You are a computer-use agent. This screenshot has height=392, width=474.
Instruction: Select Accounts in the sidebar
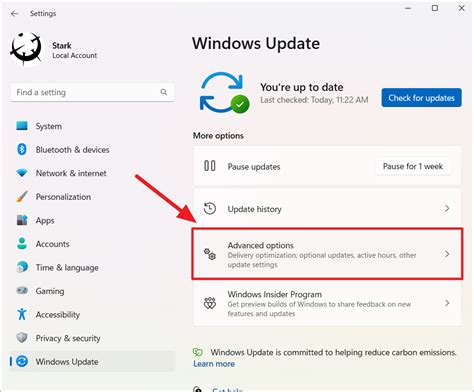92,244
